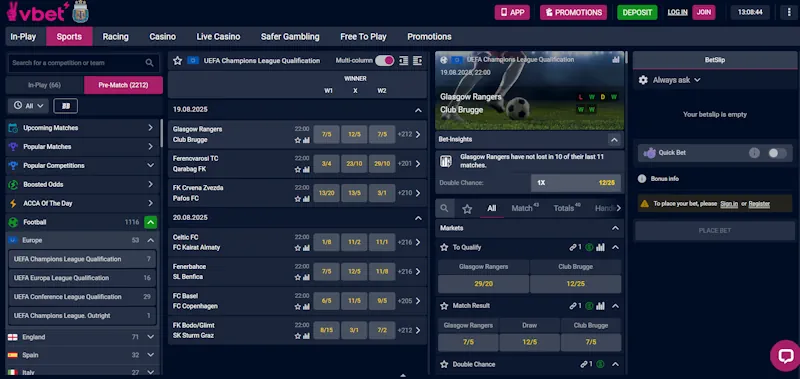Search markets magnifier icon

444,208
